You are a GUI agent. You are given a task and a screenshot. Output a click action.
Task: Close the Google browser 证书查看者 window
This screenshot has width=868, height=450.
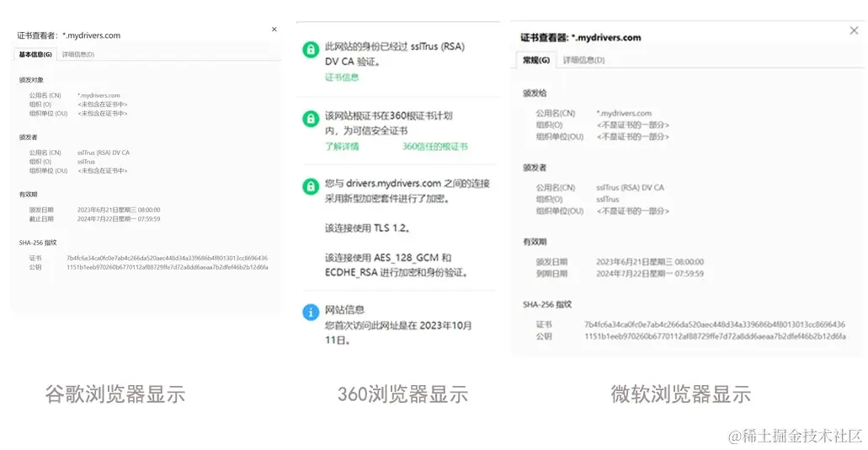[274, 29]
